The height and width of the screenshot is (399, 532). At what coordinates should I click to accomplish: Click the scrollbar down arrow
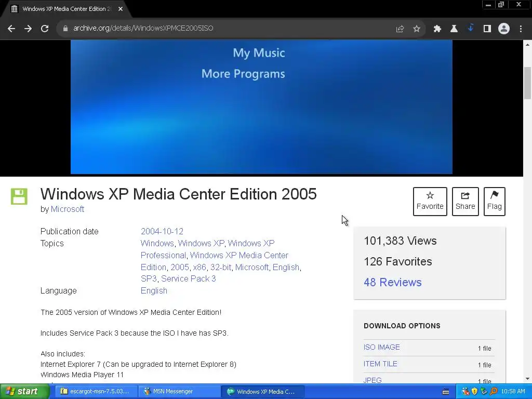coord(528,379)
